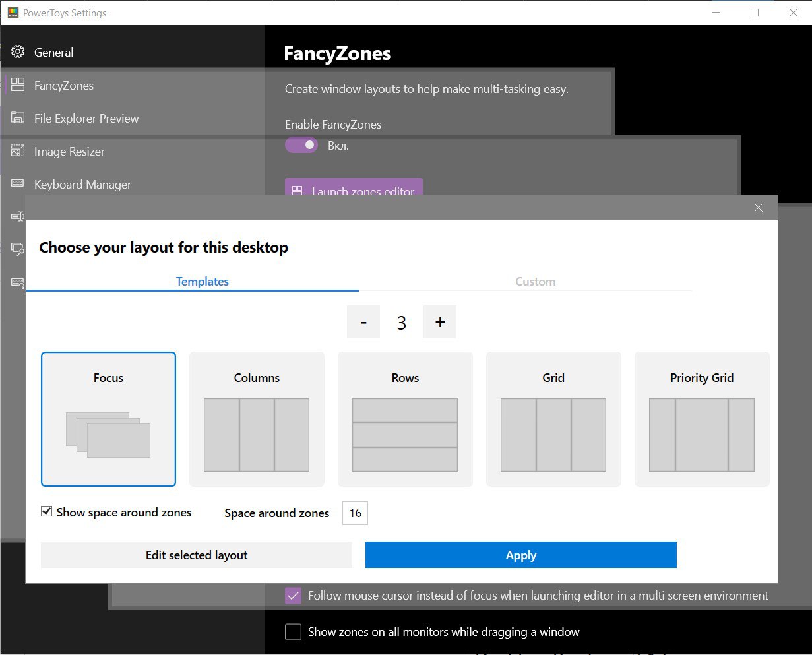Select the Rows layout template
The width and height of the screenshot is (812, 655).
coord(405,419)
